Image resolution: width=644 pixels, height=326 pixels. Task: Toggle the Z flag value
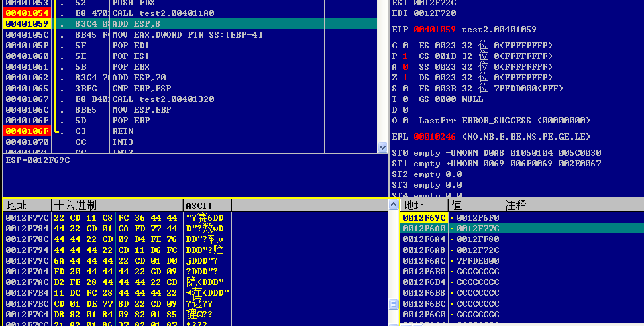(x=405, y=77)
